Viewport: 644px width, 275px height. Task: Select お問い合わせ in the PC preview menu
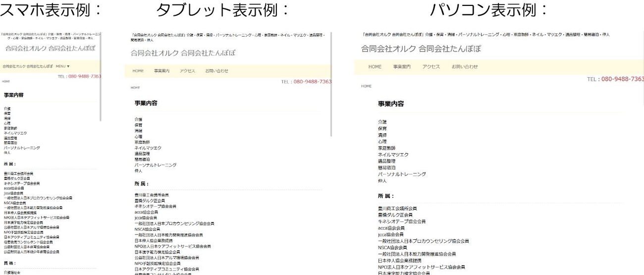(465, 66)
